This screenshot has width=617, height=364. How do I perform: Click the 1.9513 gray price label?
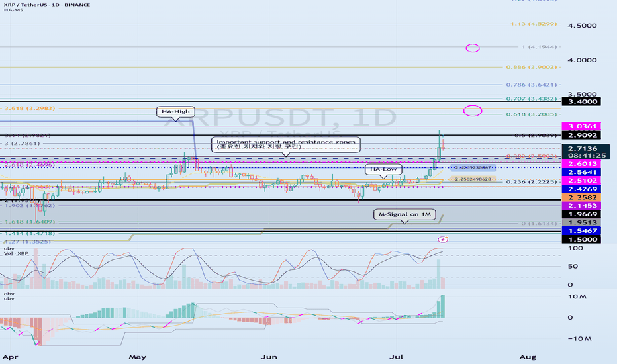(582, 223)
